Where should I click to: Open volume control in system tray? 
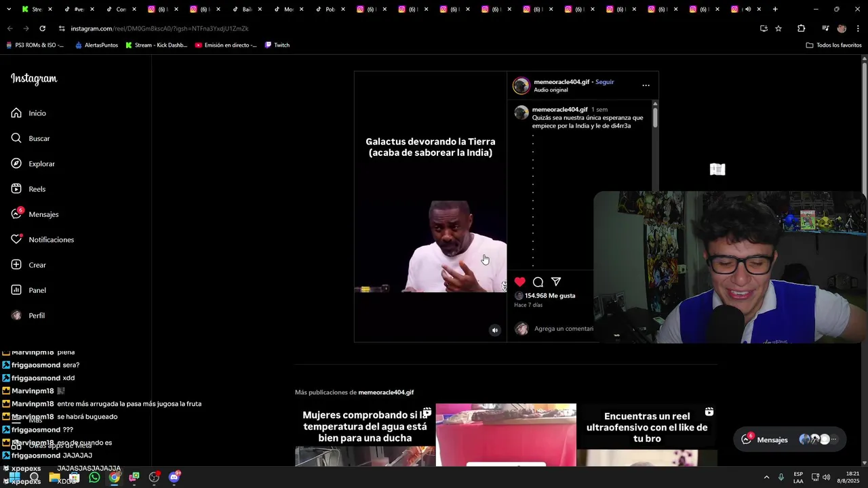(x=826, y=477)
